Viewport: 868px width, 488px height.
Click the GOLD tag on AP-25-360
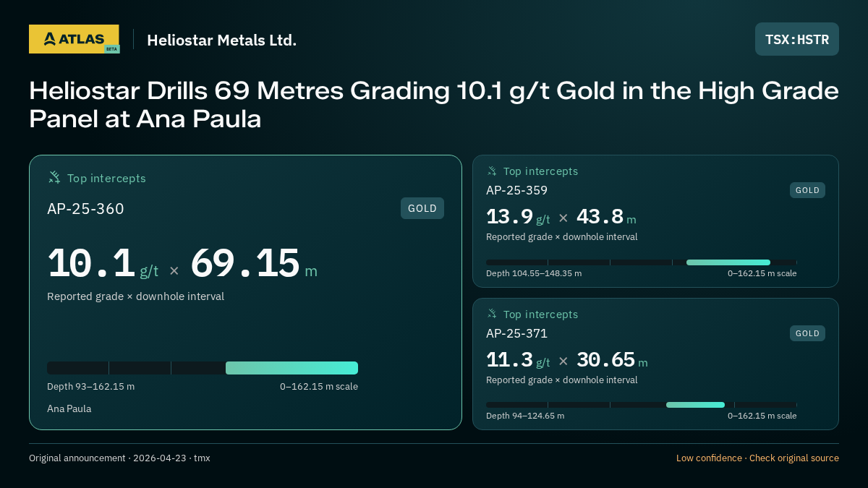point(422,208)
